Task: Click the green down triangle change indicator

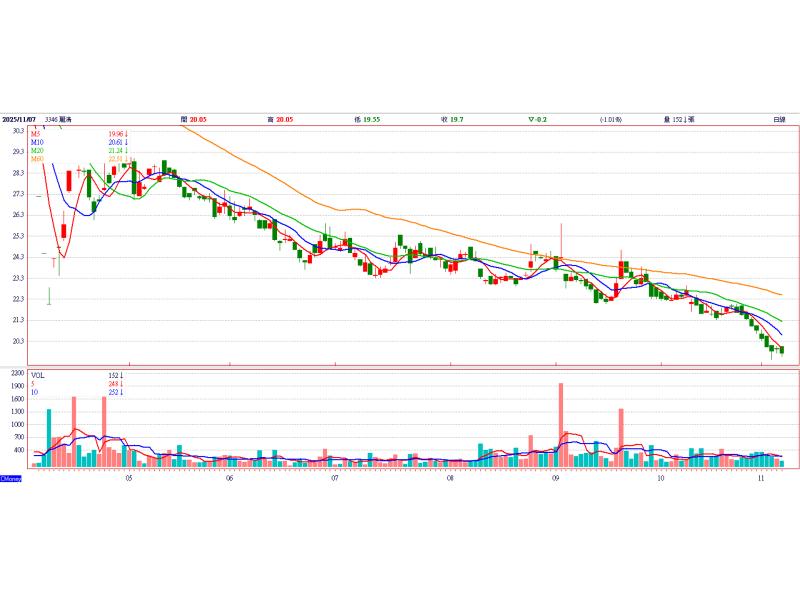Action: click(x=531, y=119)
